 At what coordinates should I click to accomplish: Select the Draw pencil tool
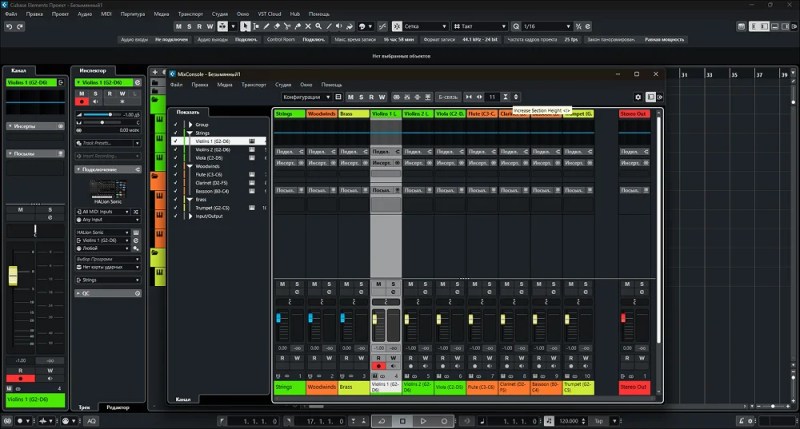tap(266, 27)
